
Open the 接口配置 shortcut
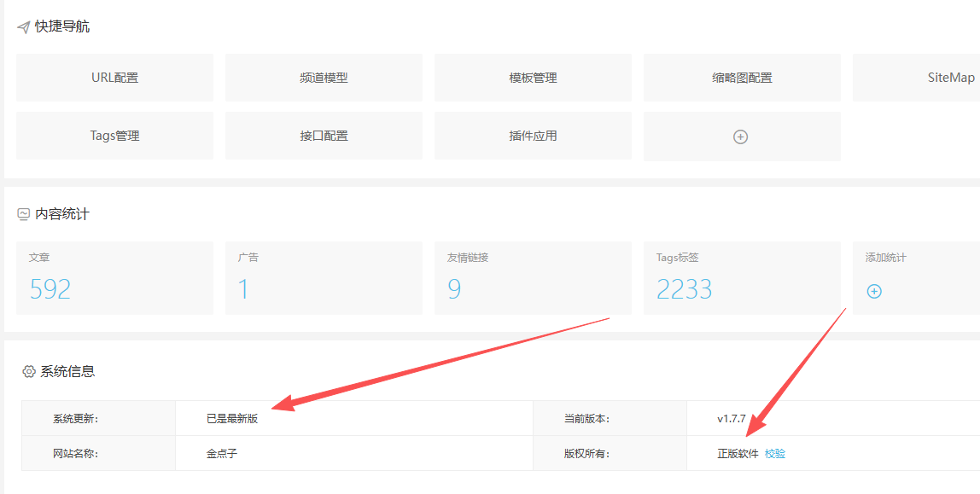point(323,136)
